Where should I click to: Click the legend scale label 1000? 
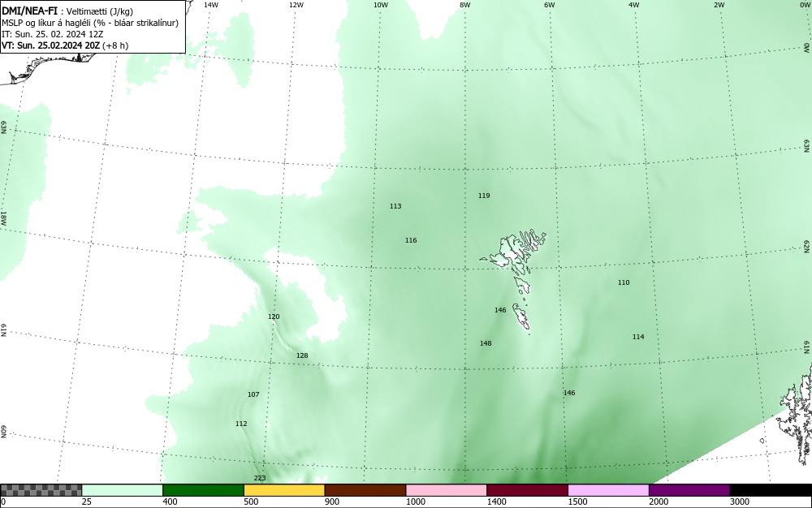(x=415, y=502)
